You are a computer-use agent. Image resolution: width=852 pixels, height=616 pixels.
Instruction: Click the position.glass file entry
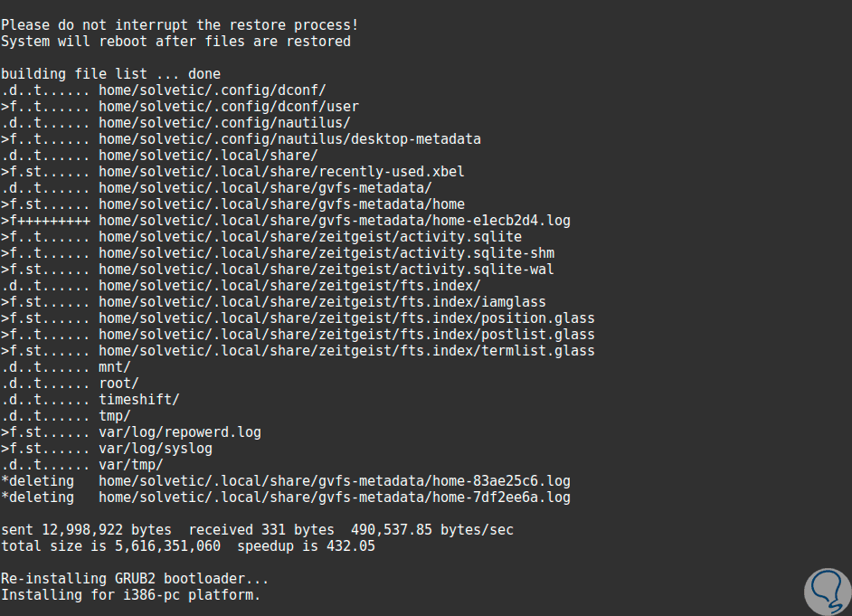[346, 317]
